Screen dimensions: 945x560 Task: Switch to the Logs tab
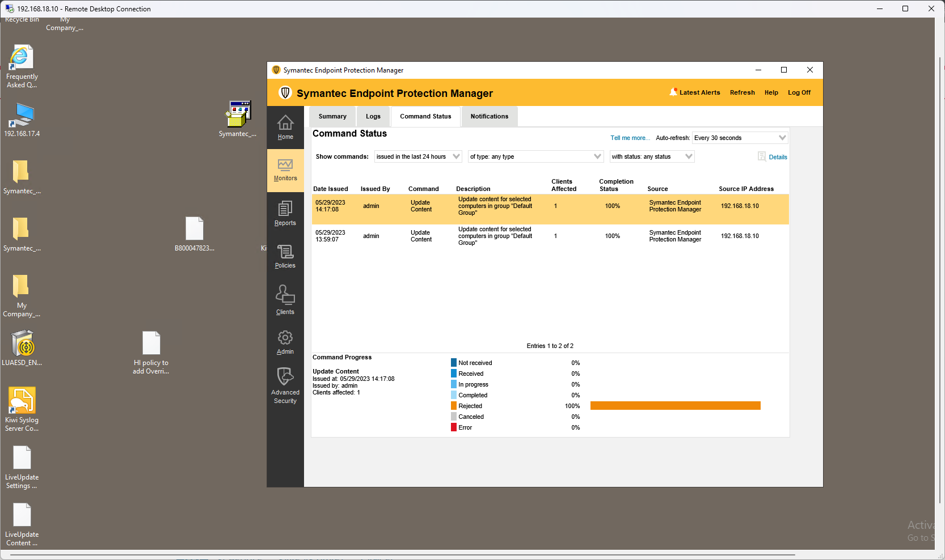pos(373,116)
